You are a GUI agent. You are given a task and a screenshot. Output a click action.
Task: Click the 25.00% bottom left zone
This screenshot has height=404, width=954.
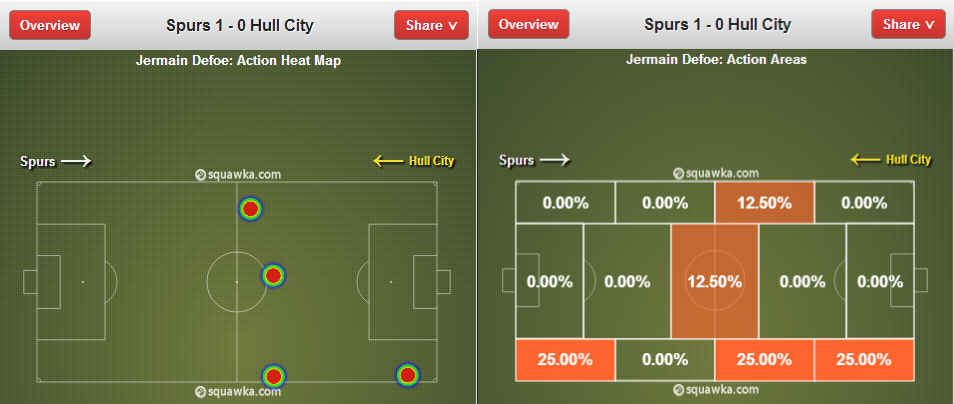565,360
